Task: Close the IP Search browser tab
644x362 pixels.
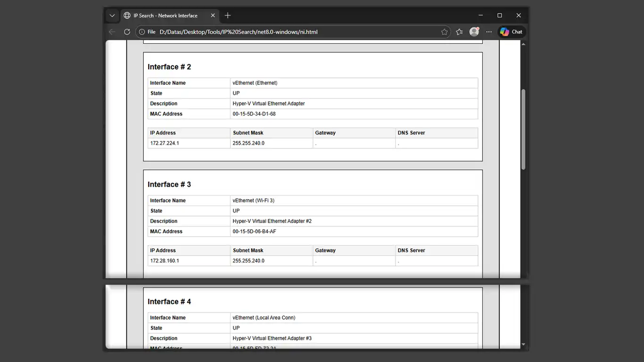Action: [x=213, y=16]
